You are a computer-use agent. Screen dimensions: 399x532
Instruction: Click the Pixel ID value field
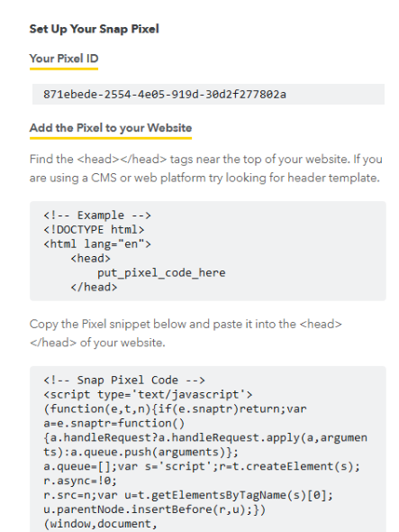(208, 95)
